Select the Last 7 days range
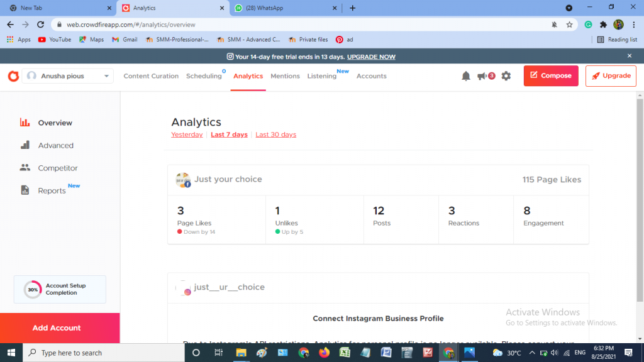This screenshot has width=644, height=362. pos(229,134)
